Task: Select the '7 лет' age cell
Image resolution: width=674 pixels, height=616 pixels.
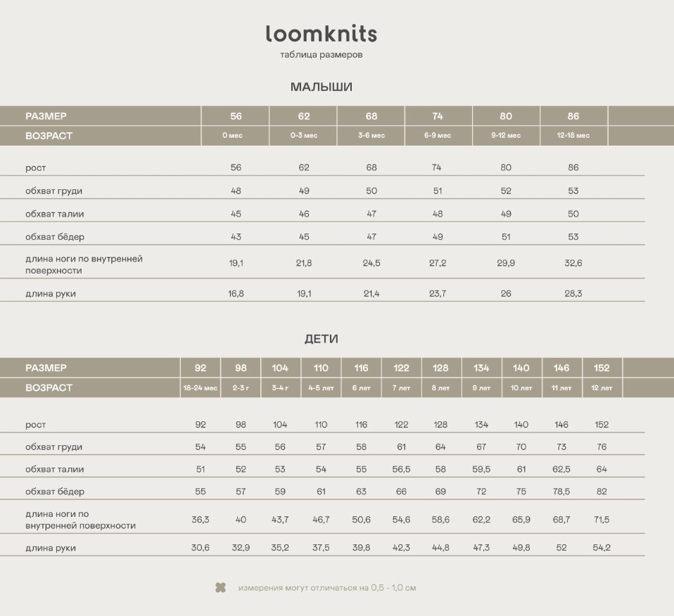Action: coord(401,388)
